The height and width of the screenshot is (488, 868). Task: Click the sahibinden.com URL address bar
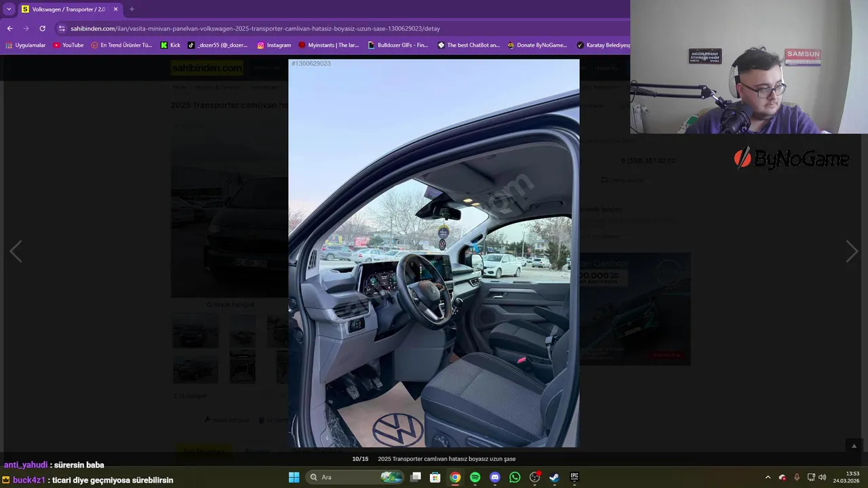(x=255, y=28)
